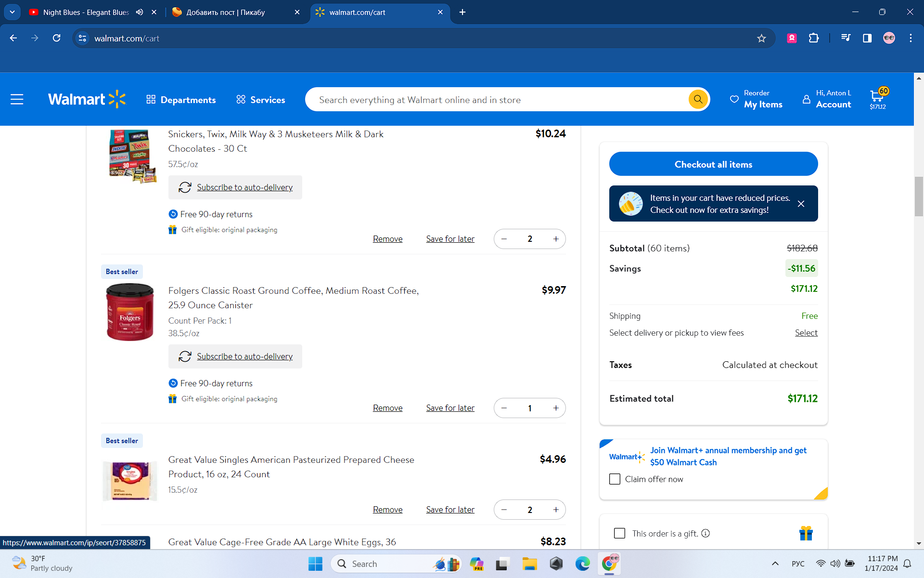Toggle the Claim offer now checkbox
924x578 pixels.
click(x=613, y=479)
